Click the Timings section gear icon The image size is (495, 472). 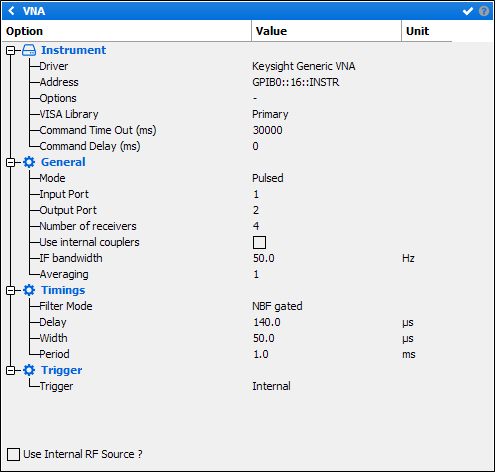click(x=29, y=290)
